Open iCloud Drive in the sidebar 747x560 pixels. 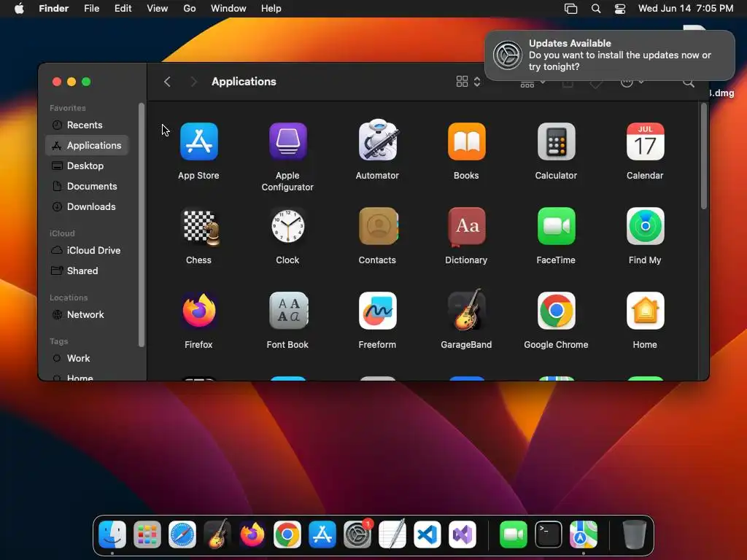tap(88, 250)
